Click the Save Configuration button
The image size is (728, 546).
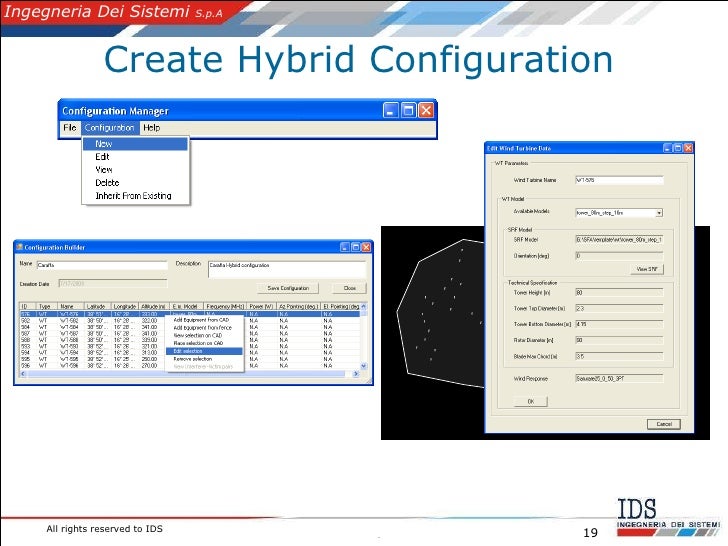[x=288, y=288]
